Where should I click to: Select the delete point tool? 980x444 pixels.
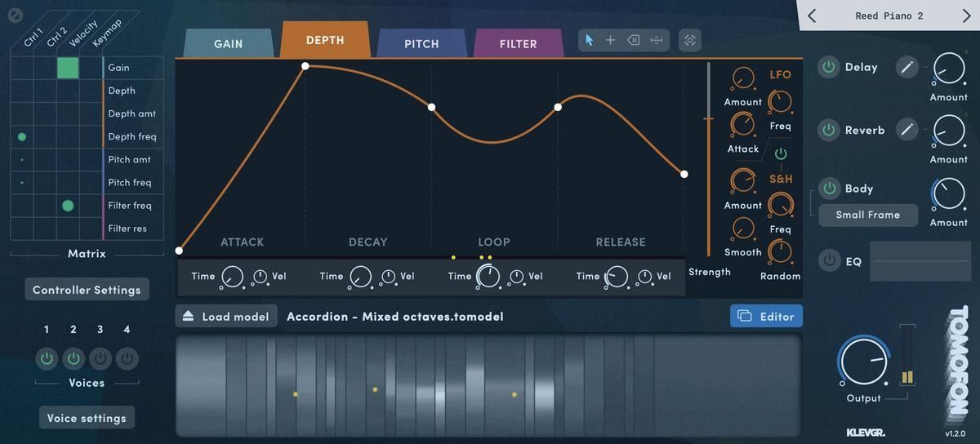click(x=633, y=40)
